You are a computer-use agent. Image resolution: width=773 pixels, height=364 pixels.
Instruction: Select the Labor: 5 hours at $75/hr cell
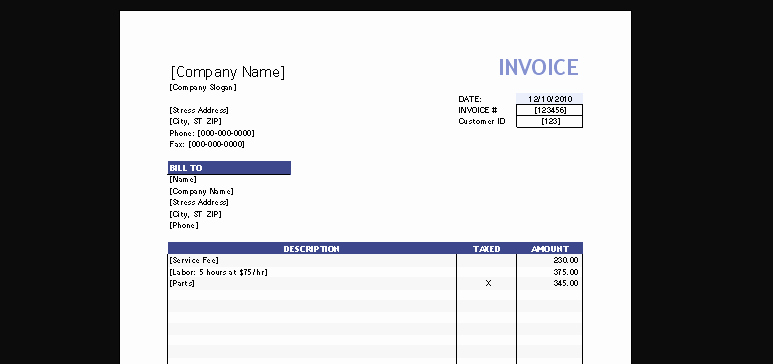(312, 272)
